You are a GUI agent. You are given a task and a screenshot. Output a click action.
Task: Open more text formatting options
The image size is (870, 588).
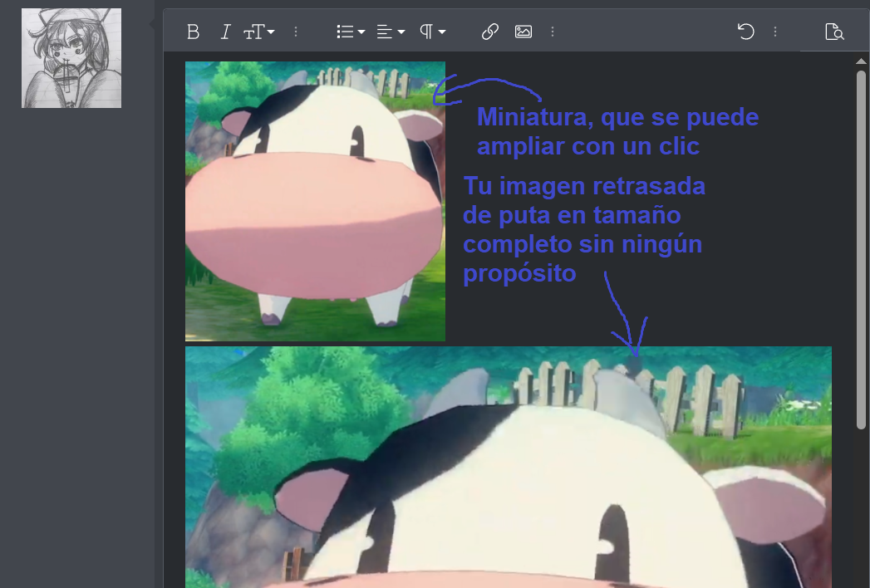coord(296,32)
